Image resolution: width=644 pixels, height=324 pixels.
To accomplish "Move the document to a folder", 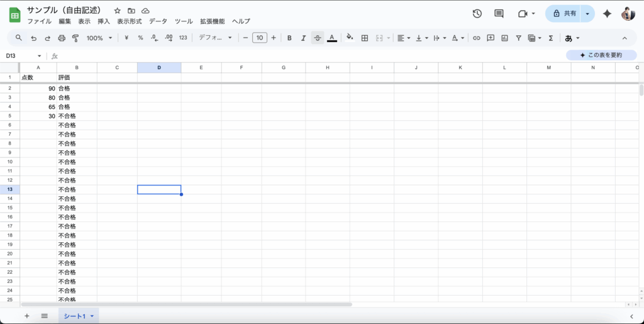I will coord(131,11).
